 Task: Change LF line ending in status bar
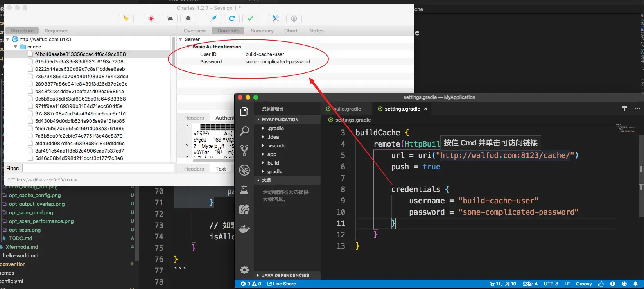click(567, 284)
